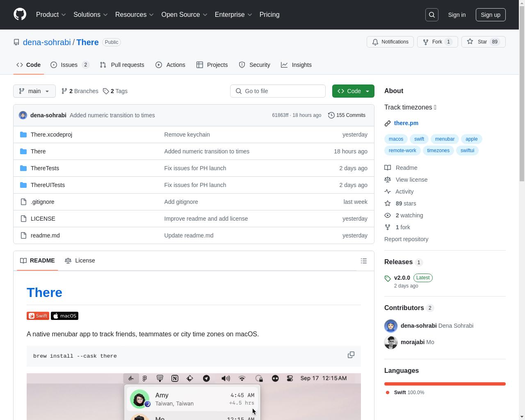Go to Pricing page
This screenshot has height=420, width=525.
pos(269,15)
